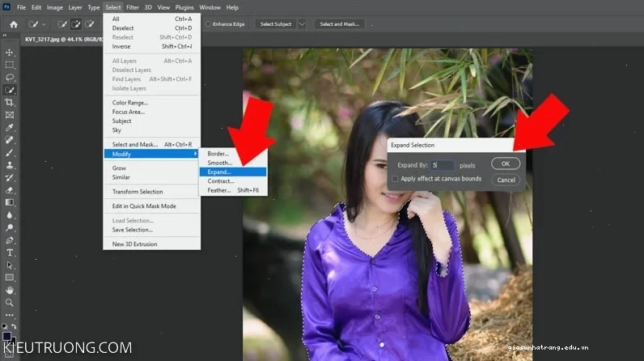
Task: Choose Expand... from Modify submenu
Action: click(233, 172)
